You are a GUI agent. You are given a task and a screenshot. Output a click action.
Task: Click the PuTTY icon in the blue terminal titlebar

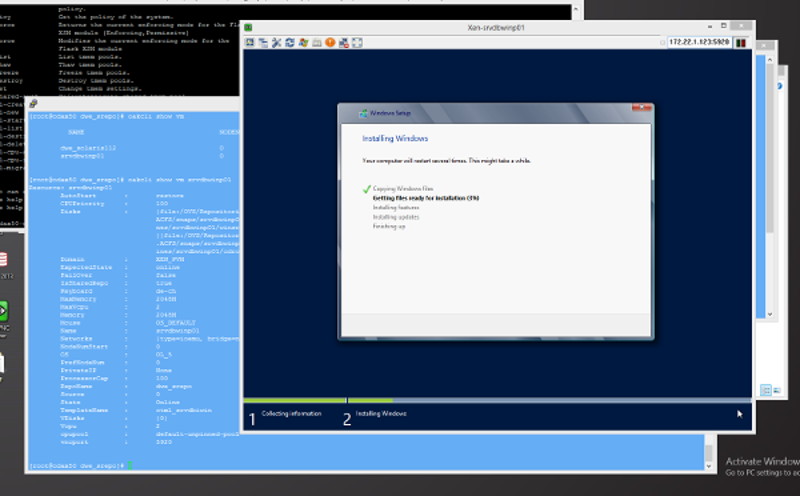(x=33, y=104)
